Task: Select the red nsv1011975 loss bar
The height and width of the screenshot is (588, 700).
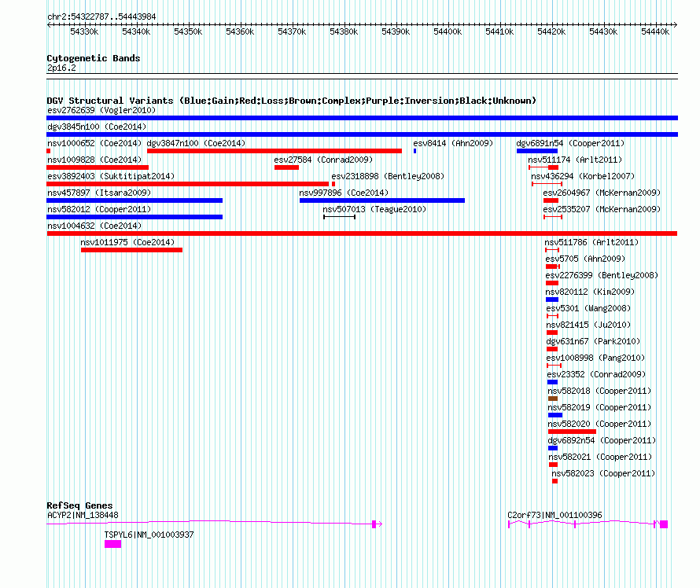Action: pyautogui.click(x=131, y=250)
